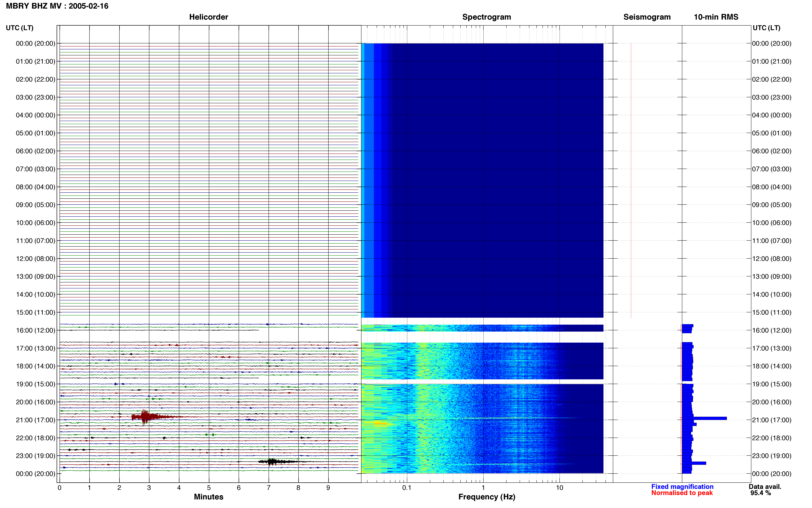This screenshot has height=508, width=812.
Task: Click the second RMS spike before 00:00
Action: point(694,463)
